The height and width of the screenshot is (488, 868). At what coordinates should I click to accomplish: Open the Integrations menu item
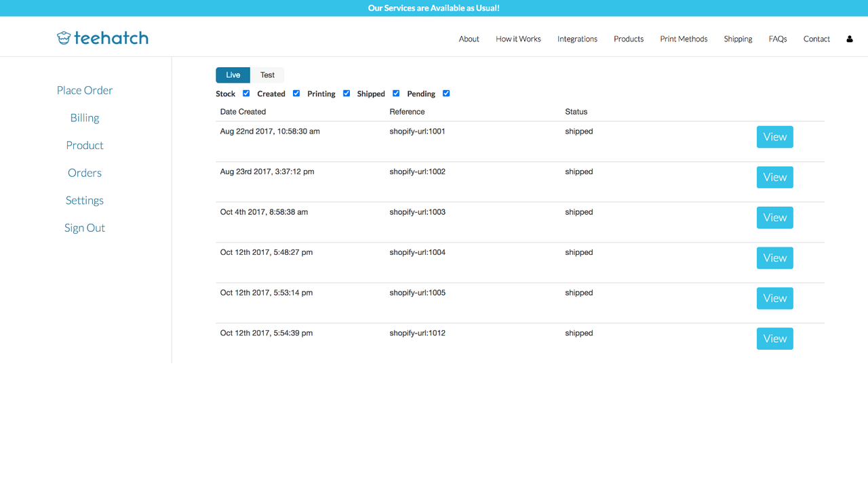click(x=577, y=39)
